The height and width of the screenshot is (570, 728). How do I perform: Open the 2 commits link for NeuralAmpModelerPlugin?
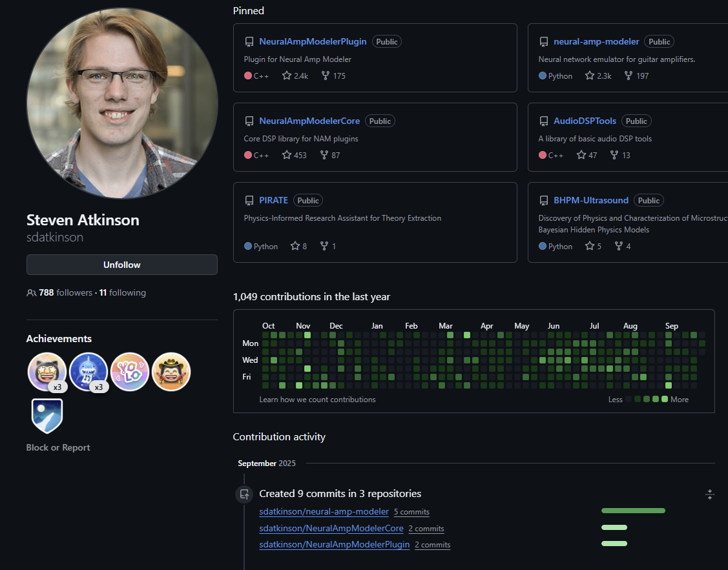pyautogui.click(x=432, y=545)
